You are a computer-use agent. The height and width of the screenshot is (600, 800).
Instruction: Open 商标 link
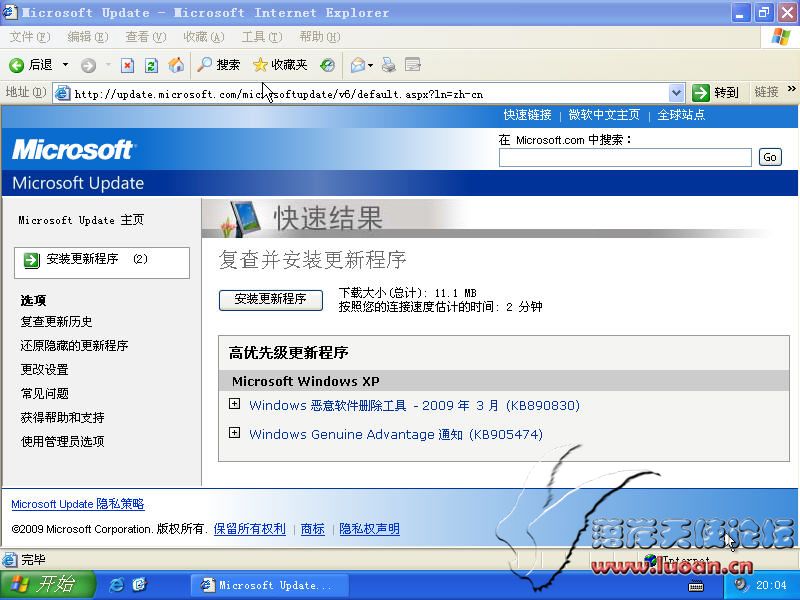point(313,529)
